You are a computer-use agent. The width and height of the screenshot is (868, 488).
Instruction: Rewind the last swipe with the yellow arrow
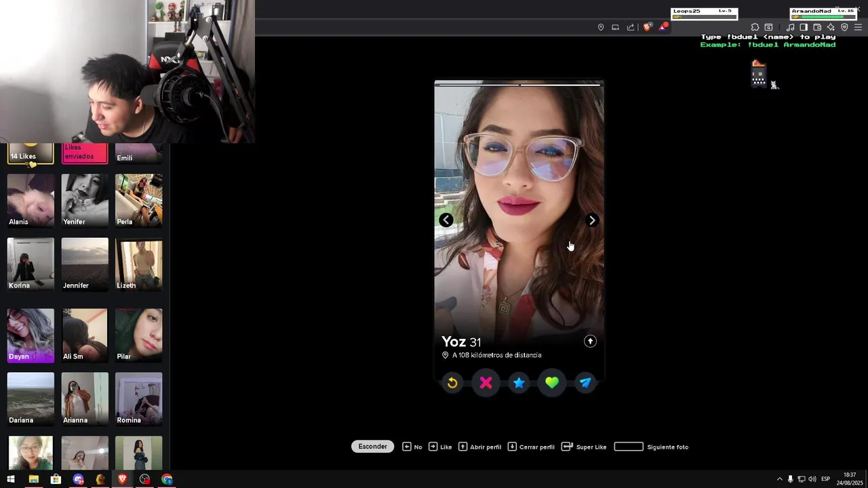click(452, 383)
